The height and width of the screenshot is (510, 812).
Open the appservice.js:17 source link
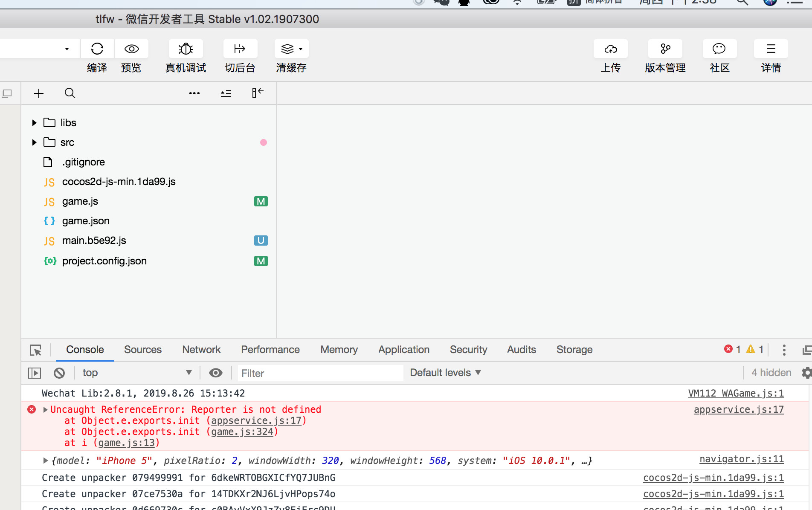tap(738, 410)
